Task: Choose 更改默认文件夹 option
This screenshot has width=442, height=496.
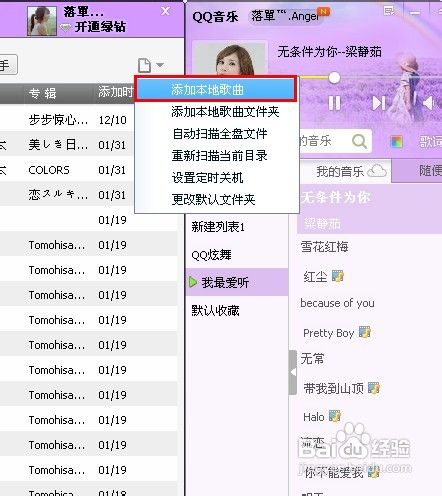Action: tap(213, 200)
